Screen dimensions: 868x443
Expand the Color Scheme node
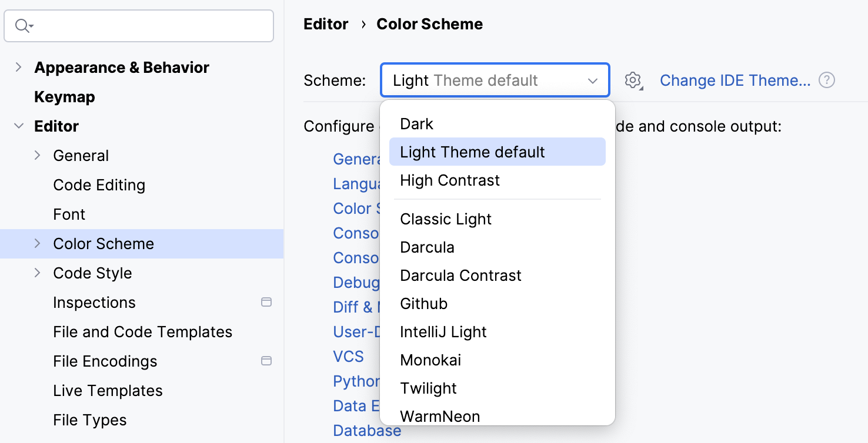pyautogui.click(x=36, y=243)
